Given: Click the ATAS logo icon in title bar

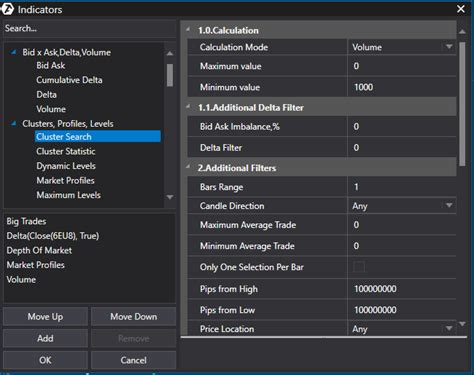Looking at the screenshot, I should (7, 9).
